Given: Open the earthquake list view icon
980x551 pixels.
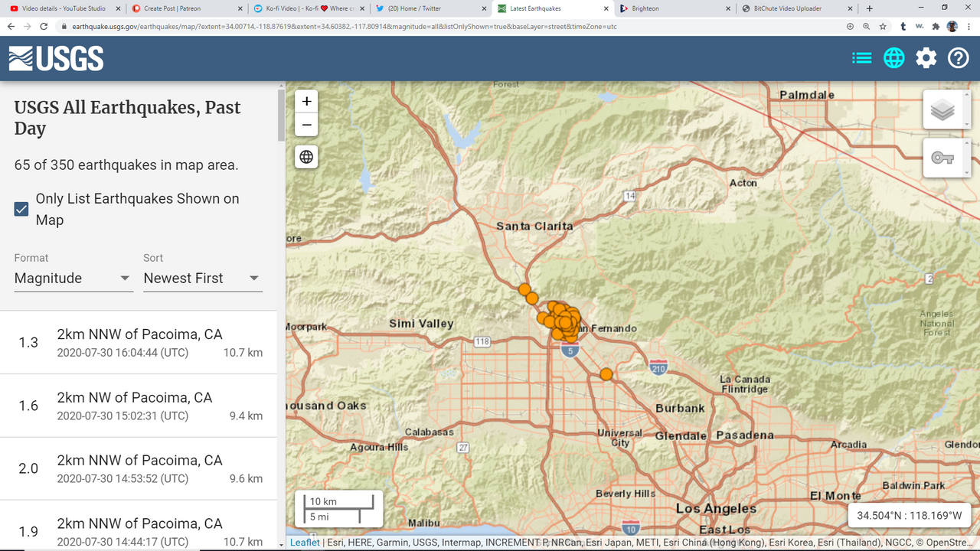Looking at the screenshot, I should point(861,58).
